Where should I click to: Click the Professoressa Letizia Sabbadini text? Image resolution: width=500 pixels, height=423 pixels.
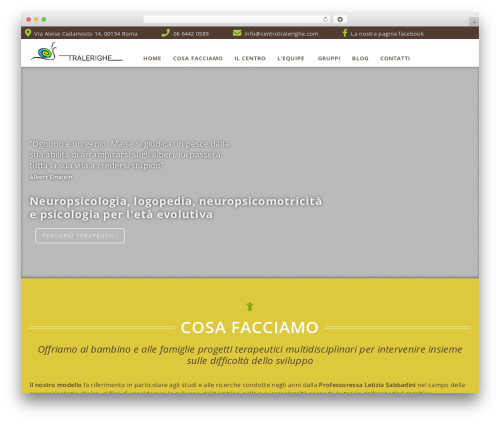(x=367, y=385)
